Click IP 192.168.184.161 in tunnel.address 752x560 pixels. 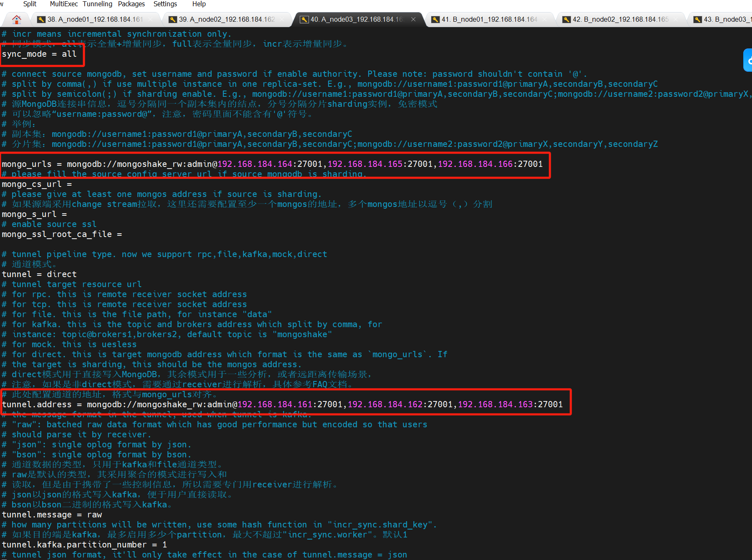click(x=275, y=404)
